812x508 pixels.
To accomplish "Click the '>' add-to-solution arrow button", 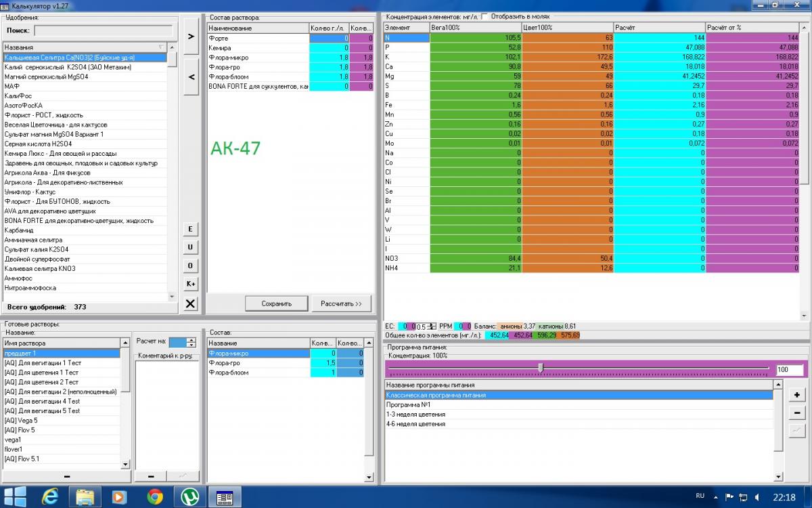I will point(191,37).
